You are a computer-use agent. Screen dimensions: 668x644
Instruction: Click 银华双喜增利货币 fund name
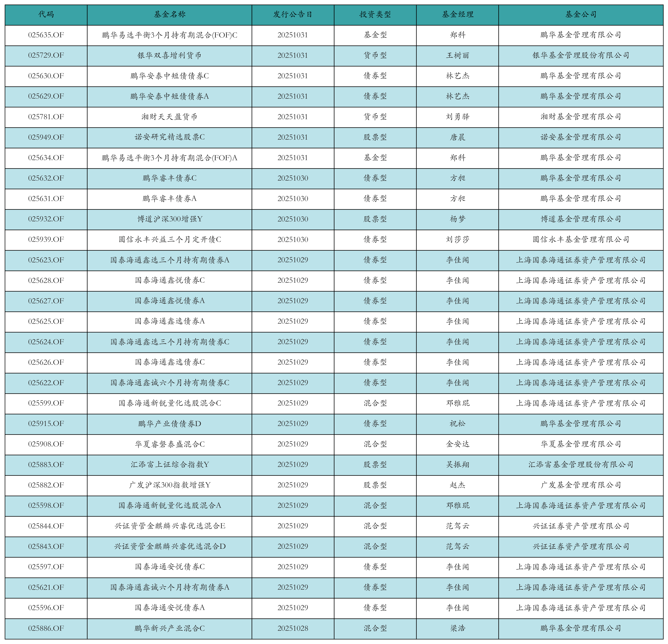pyautogui.click(x=169, y=55)
